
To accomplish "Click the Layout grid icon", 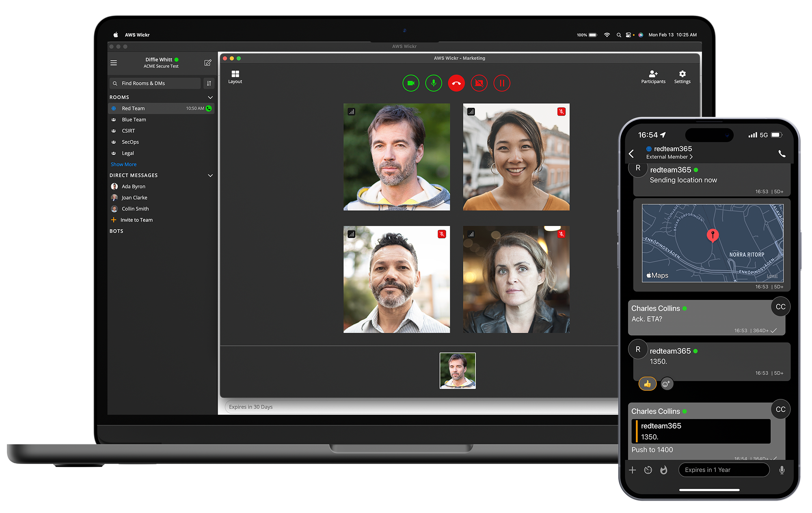I will click(x=235, y=73).
